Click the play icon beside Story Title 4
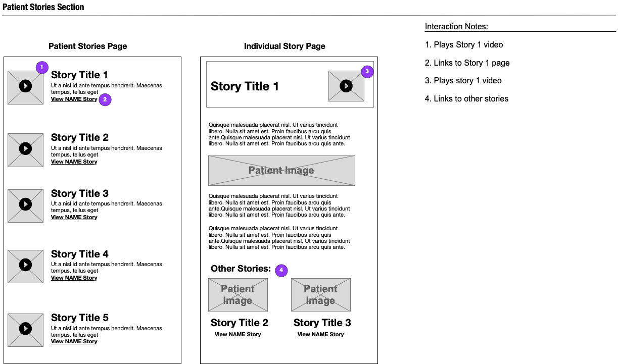The image size is (618, 364). tap(25, 266)
